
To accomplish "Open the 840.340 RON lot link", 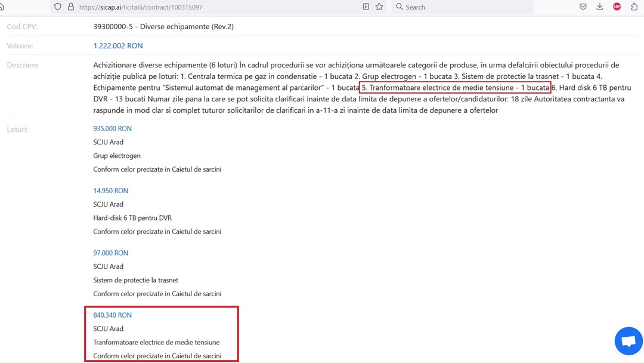I will click(113, 315).
